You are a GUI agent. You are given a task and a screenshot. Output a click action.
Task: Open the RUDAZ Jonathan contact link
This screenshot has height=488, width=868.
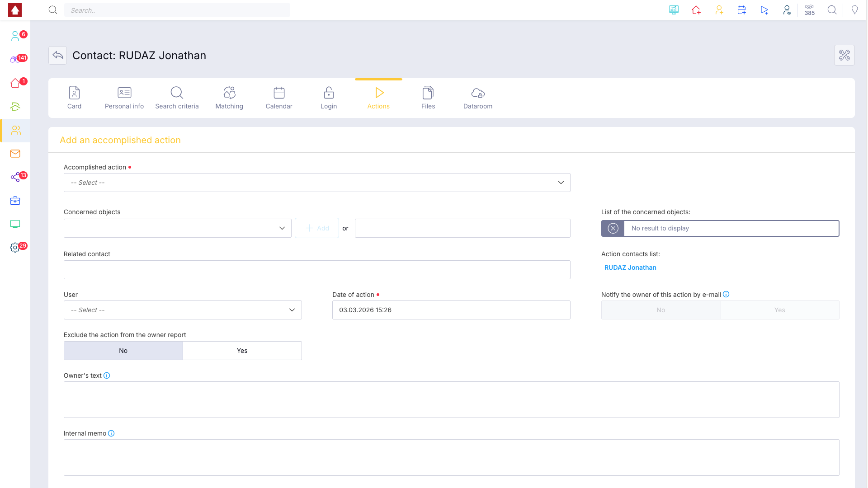click(630, 267)
